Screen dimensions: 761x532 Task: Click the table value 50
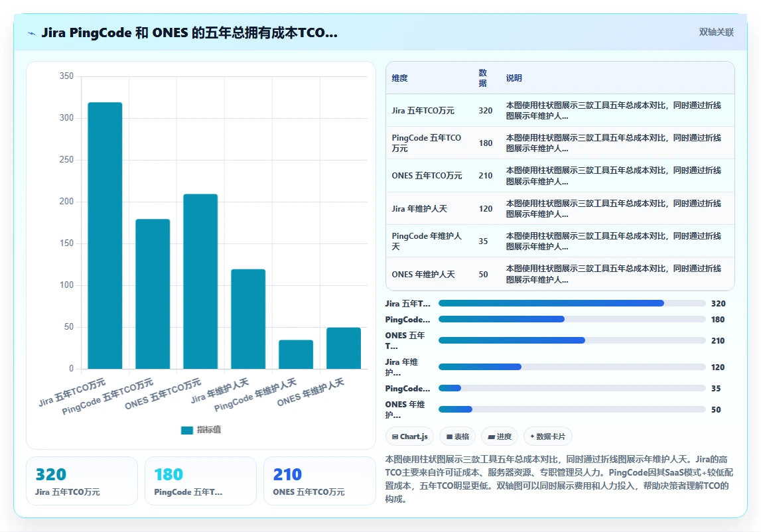point(483,274)
